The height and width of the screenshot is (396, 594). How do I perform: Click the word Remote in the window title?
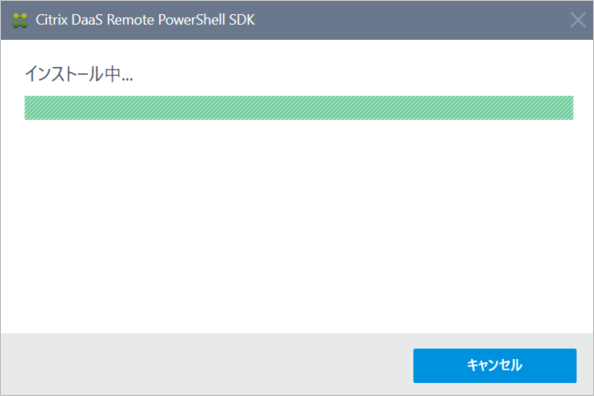131,20
